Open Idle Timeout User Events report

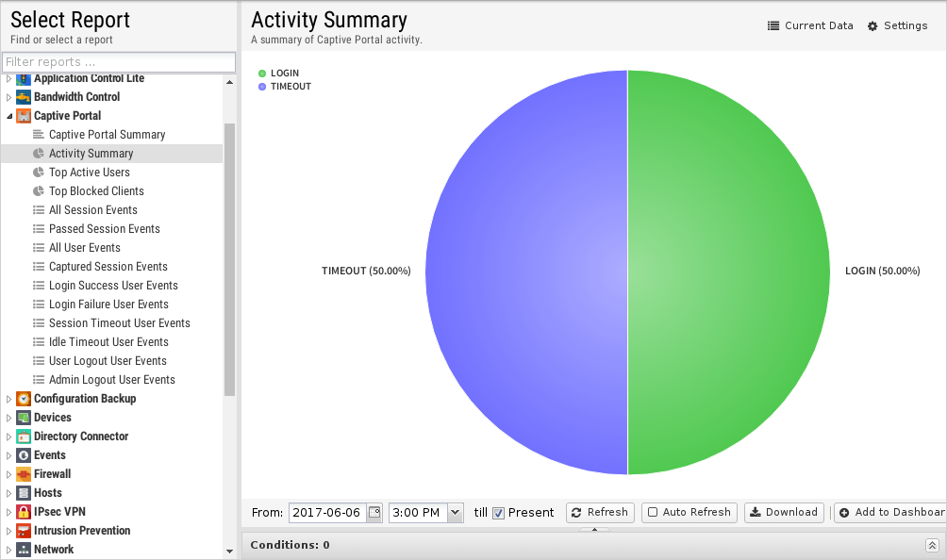(x=108, y=341)
